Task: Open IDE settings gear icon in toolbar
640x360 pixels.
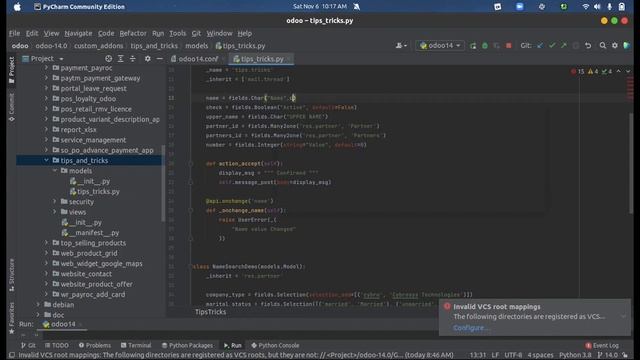Action: click(x=615, y=46)
